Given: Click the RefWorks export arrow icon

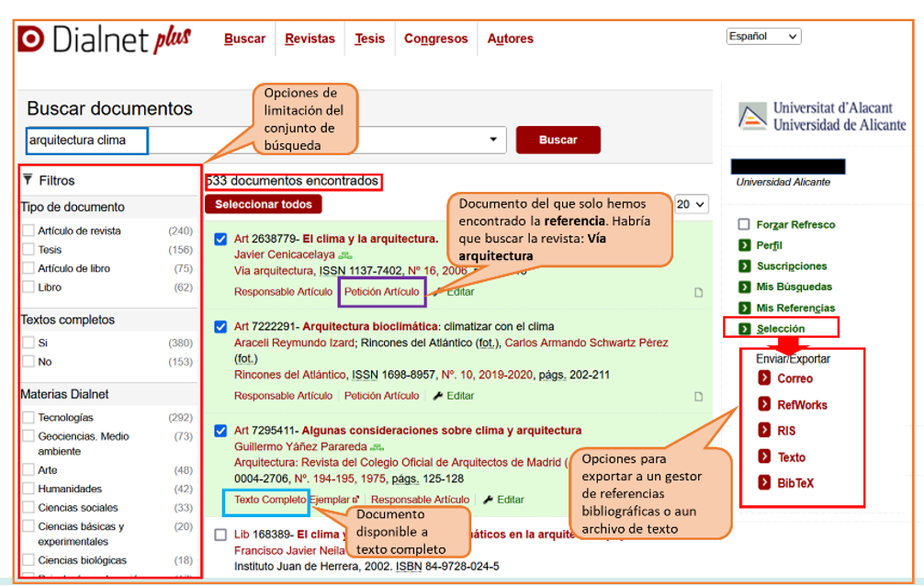Looking at the screenshot, I should point(764,404).
